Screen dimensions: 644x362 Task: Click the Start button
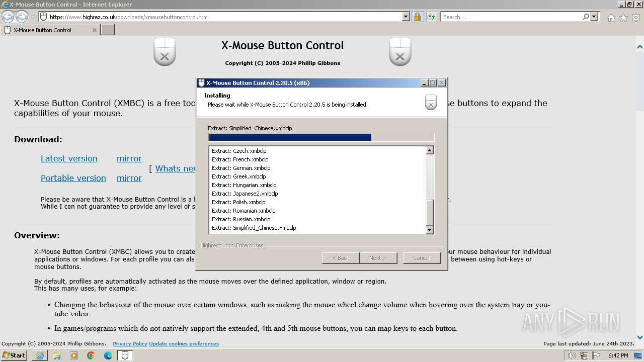tap(14, 355)
